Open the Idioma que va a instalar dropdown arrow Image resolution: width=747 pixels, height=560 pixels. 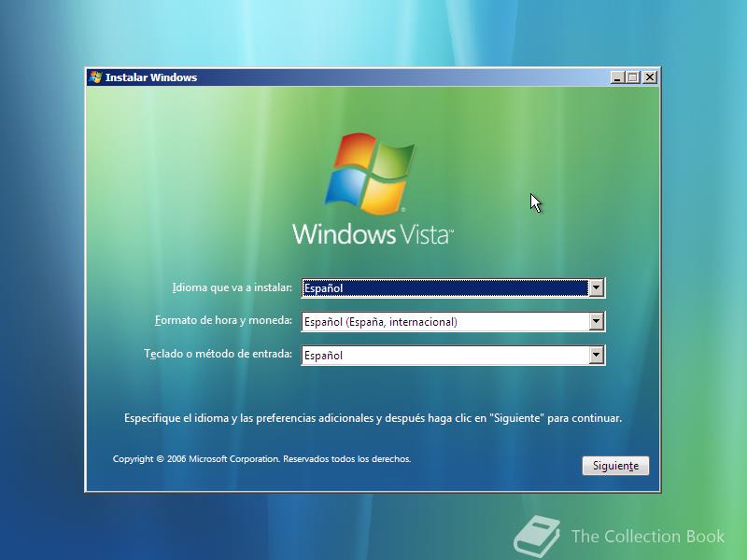[596, 287]
